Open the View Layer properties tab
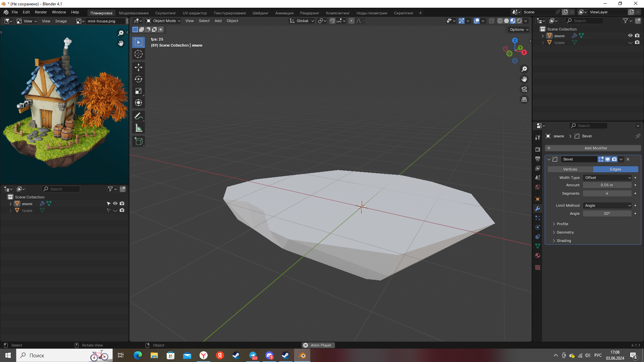 538,168
